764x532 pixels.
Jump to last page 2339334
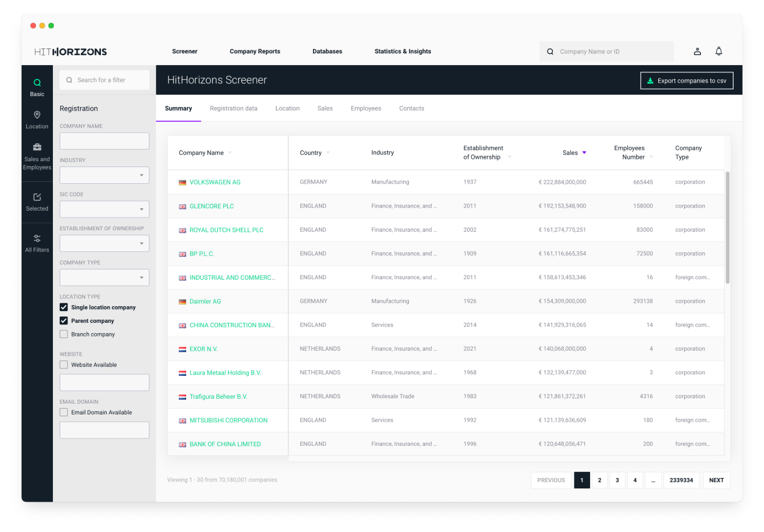pyautogui.click(x=681, y=480)
